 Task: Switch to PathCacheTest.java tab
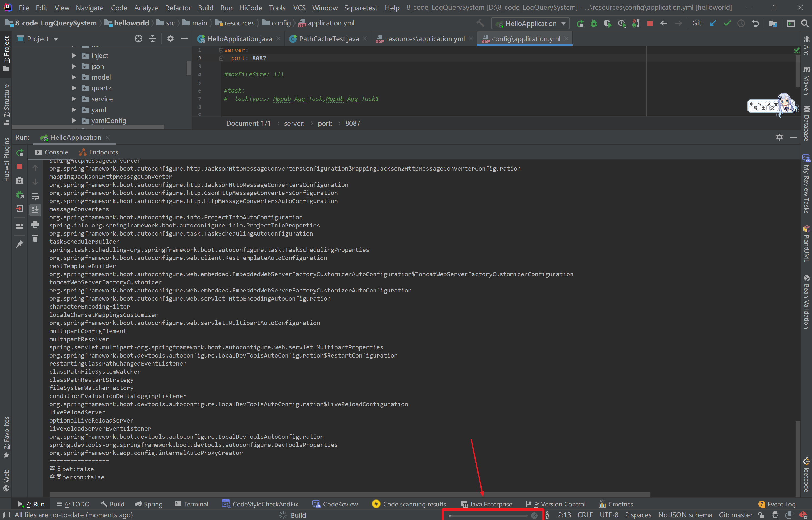coord(329,39)
